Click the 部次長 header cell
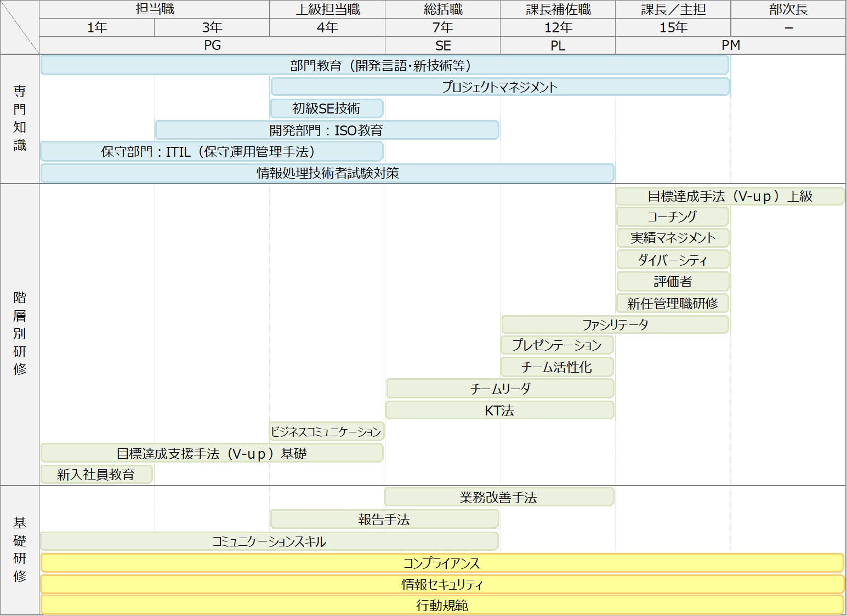This screenshot has width=847, height=616. [x=788, y=9]
